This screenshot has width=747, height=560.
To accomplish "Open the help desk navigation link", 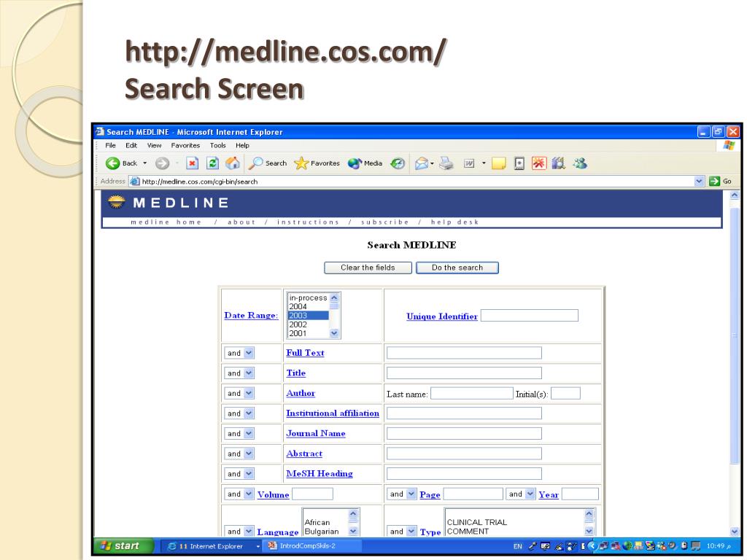I will (454, 222).
